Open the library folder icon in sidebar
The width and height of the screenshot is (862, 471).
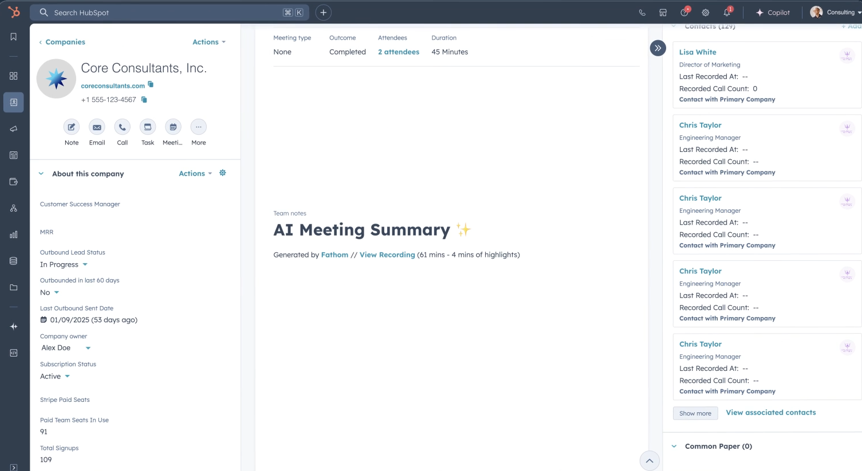tap(14, 287)
